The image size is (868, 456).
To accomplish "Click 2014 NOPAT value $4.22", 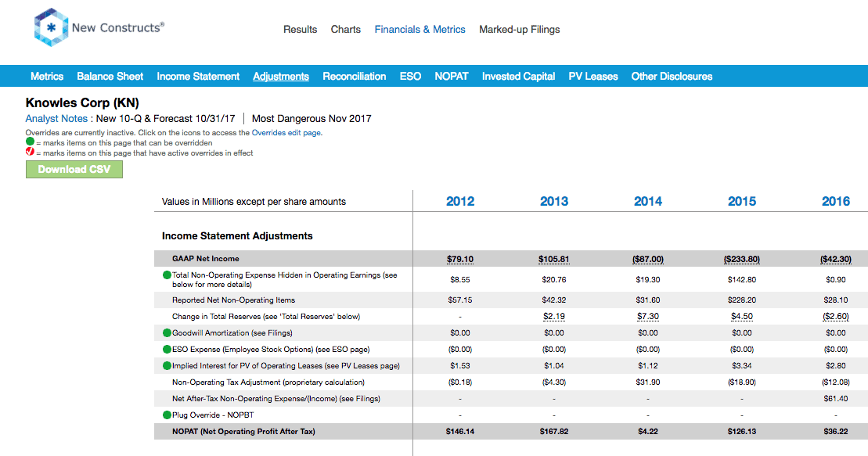I will tap(648, 432).
